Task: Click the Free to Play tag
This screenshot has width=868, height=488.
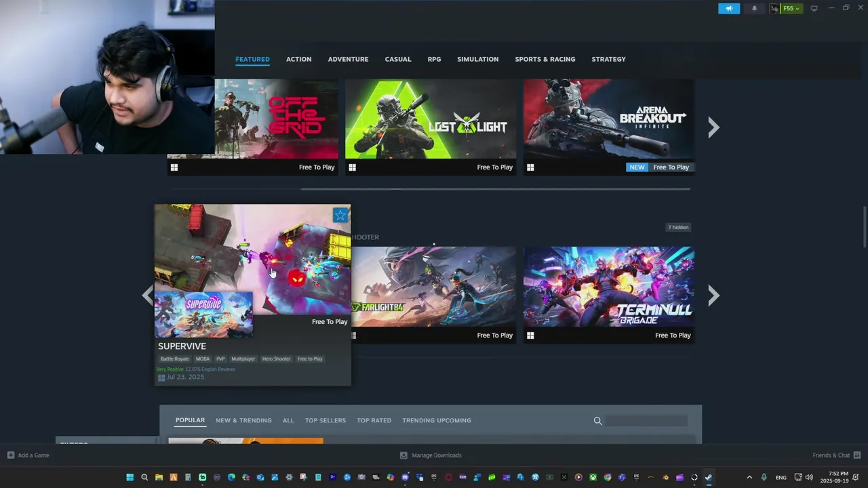Action: [x=310, y=359]
